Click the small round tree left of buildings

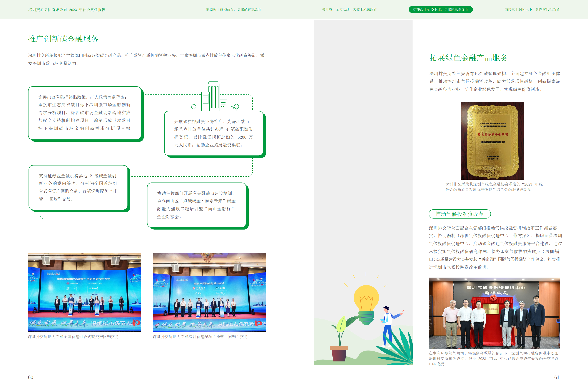[x=193, y=107]
